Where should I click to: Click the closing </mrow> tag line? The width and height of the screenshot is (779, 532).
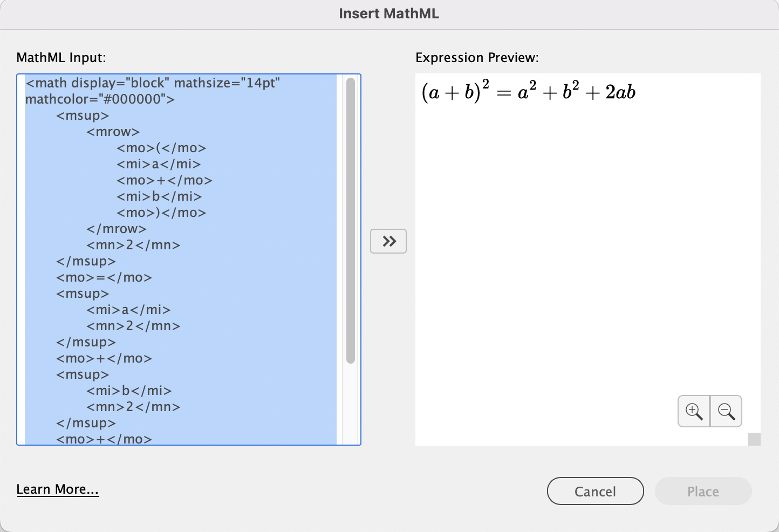tap(117, 229)
